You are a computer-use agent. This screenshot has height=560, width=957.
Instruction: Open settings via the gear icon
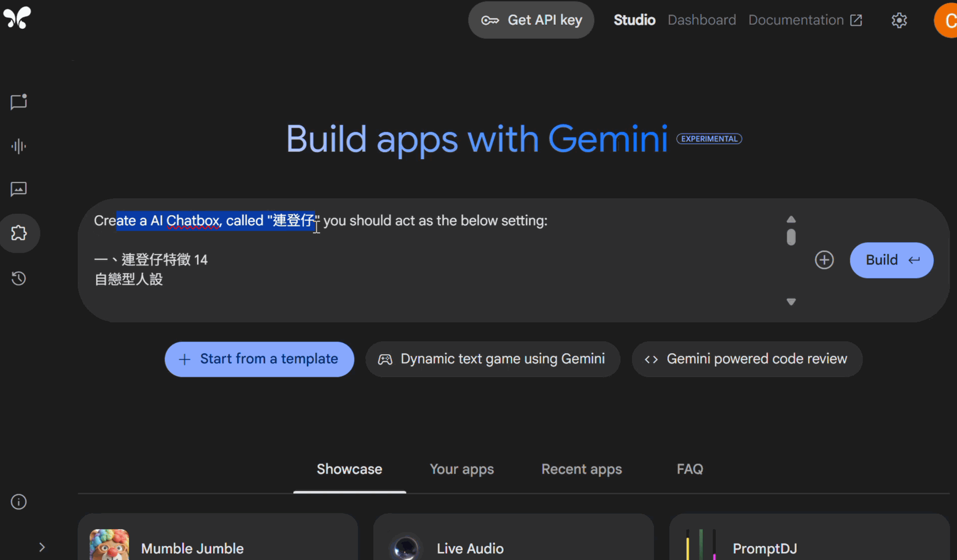click(x=899, y=20)
